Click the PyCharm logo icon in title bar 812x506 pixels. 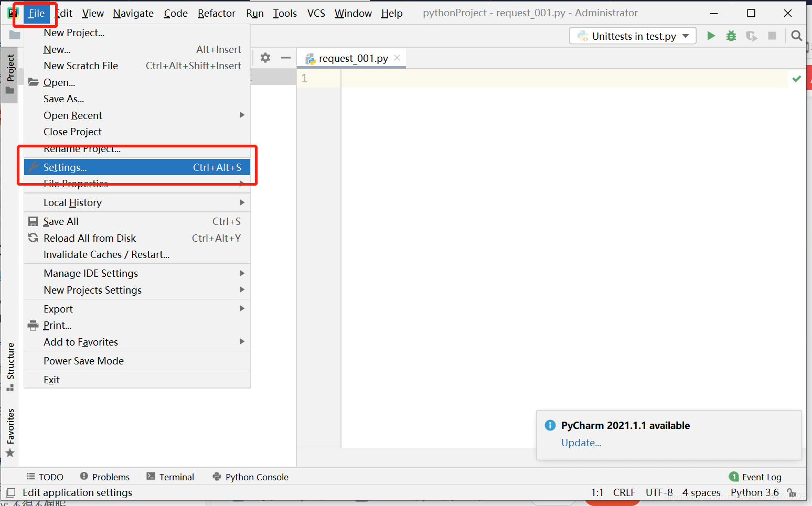coord(13,13)
